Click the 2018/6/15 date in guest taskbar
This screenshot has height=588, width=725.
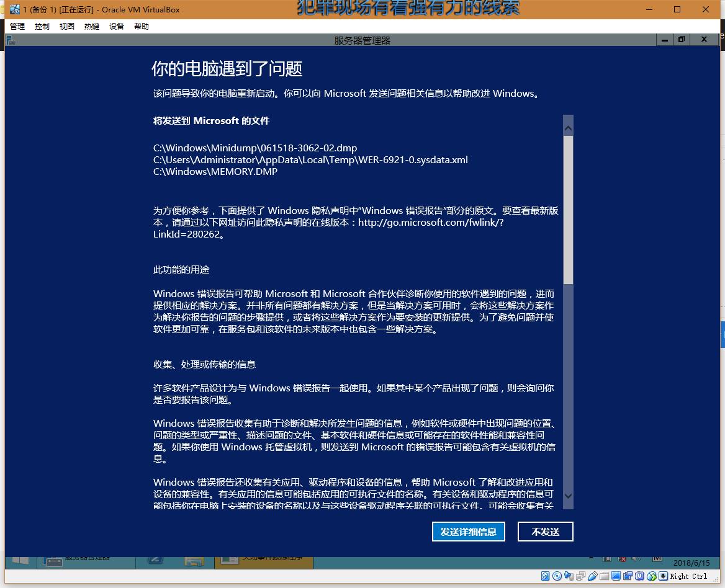(x=691, y=563)
